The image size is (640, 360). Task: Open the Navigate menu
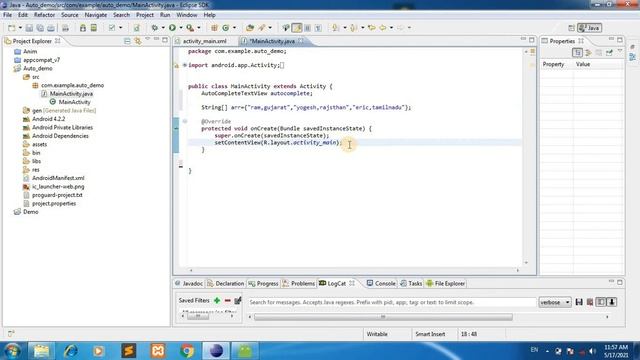[x=96, y=15]
